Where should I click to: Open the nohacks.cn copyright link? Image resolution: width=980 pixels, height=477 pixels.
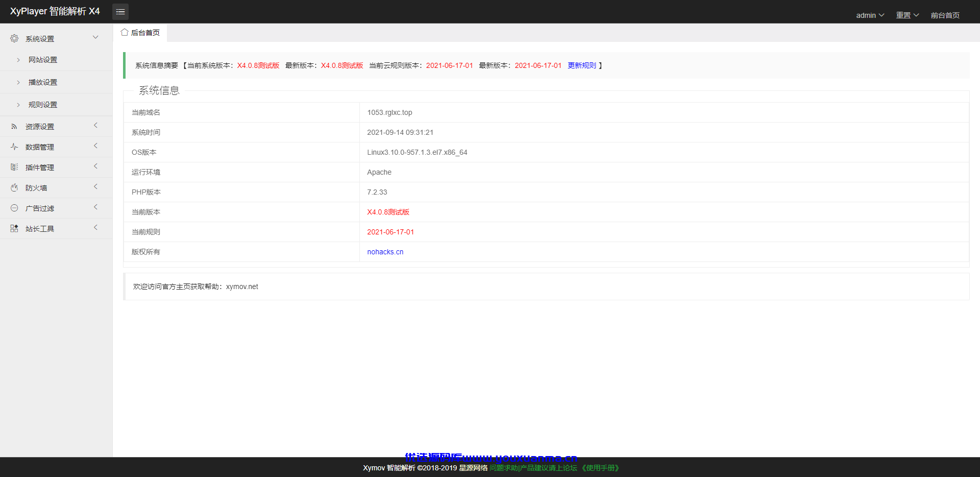pyautogui.click(x=385, y=252)
